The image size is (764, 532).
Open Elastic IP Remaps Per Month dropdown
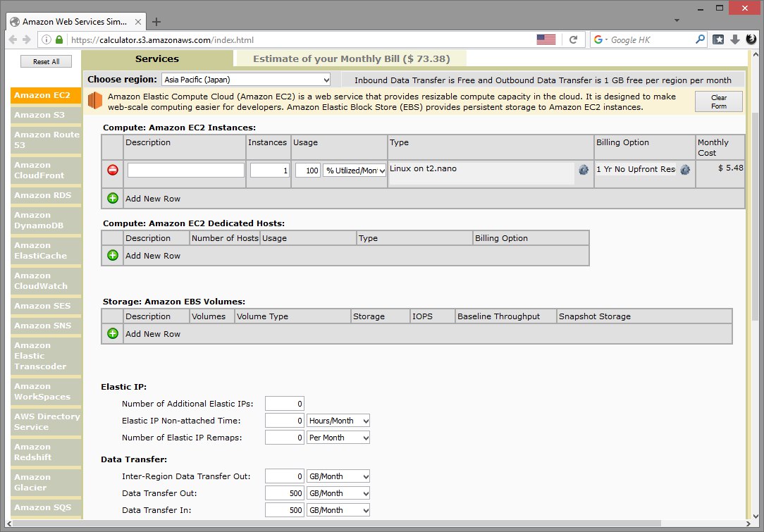tap(338, 438)
